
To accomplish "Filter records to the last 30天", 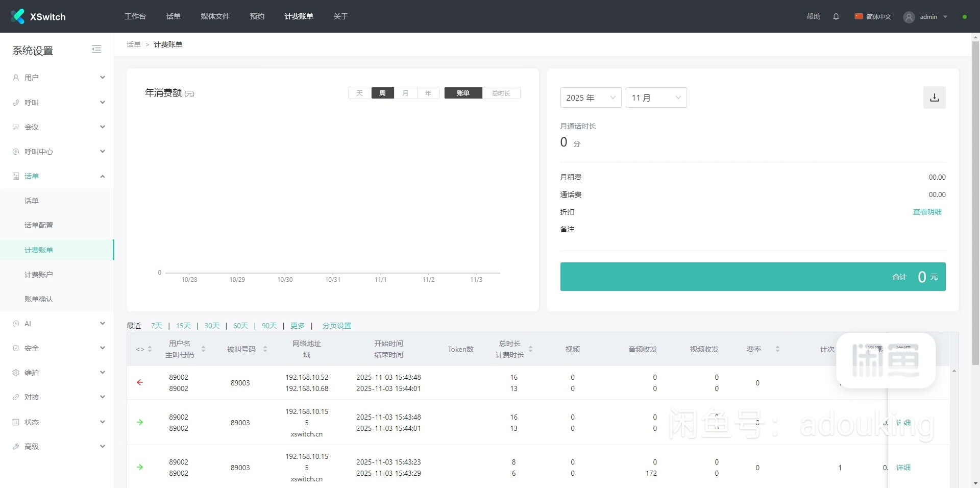I will pos(212,326).
